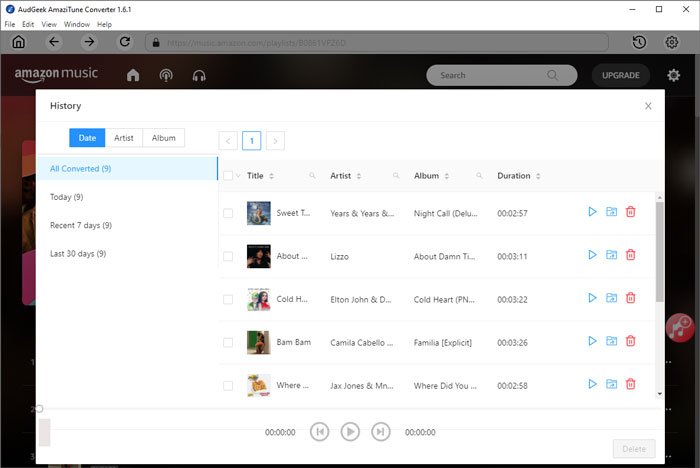Screen dimensions: 700x468
Task: Filter history by Recent 7 days (9)
Action: (127, 226)
